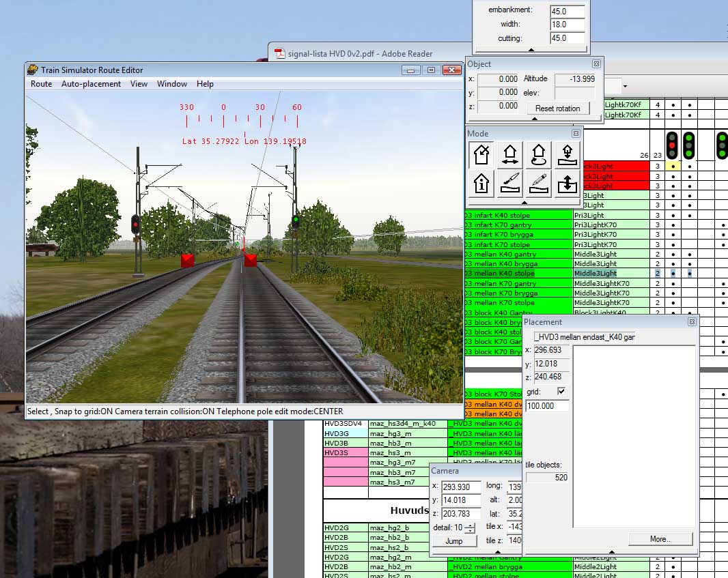728x578 pixels.
Task: Select the terrain pencil drawing tool
Action: (x=538, y=184)
